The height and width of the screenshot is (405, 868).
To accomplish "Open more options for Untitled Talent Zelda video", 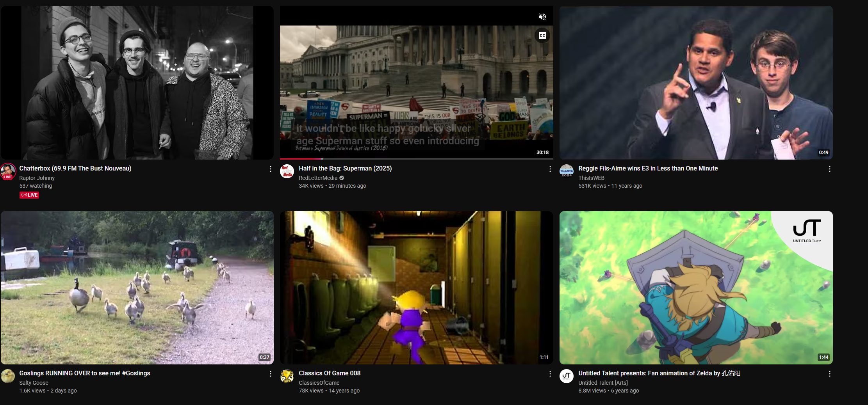I will pos(829,374).
